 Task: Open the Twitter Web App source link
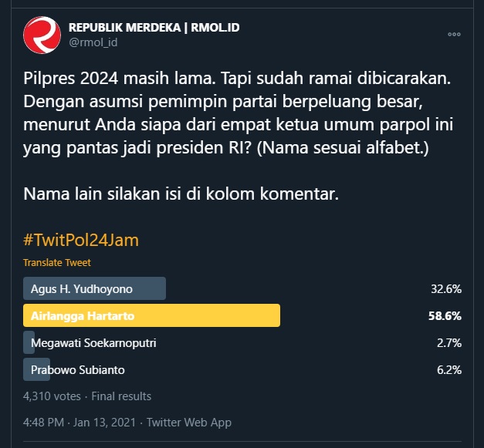(x=189, y=423)
